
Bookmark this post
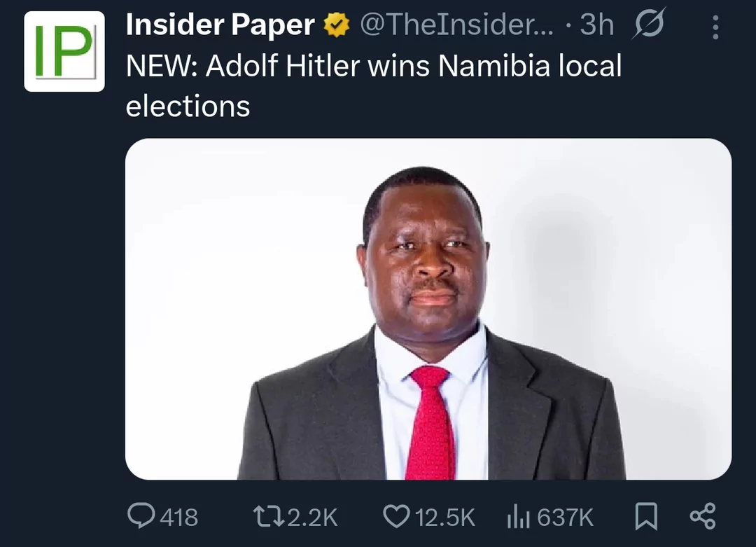[x=645, y=517]
